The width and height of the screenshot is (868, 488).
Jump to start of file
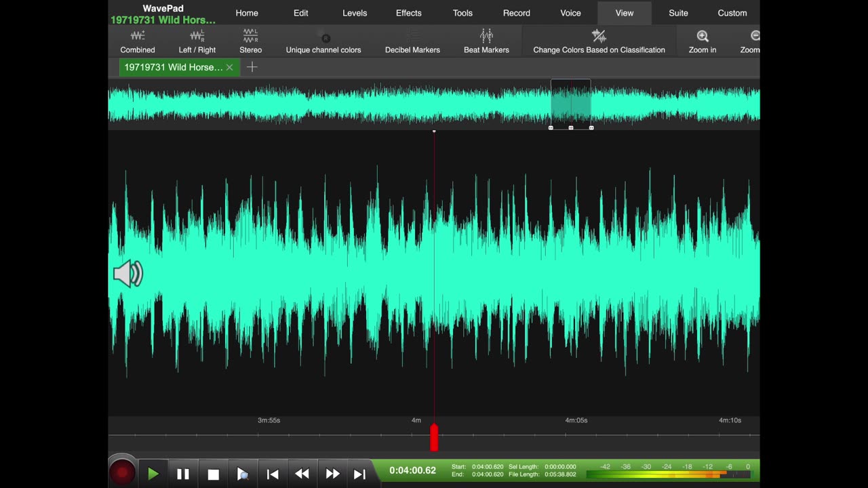tap(273, 474)
